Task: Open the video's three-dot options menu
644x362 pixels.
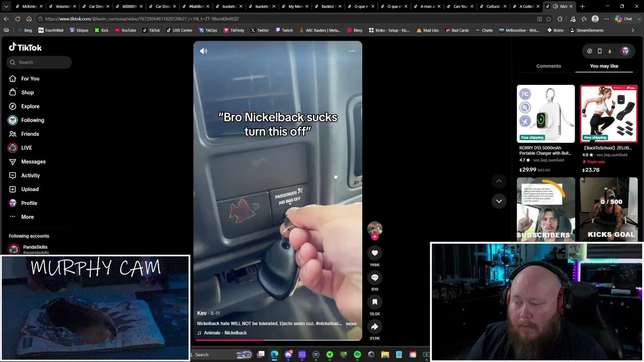Action: tap(352, 51)
